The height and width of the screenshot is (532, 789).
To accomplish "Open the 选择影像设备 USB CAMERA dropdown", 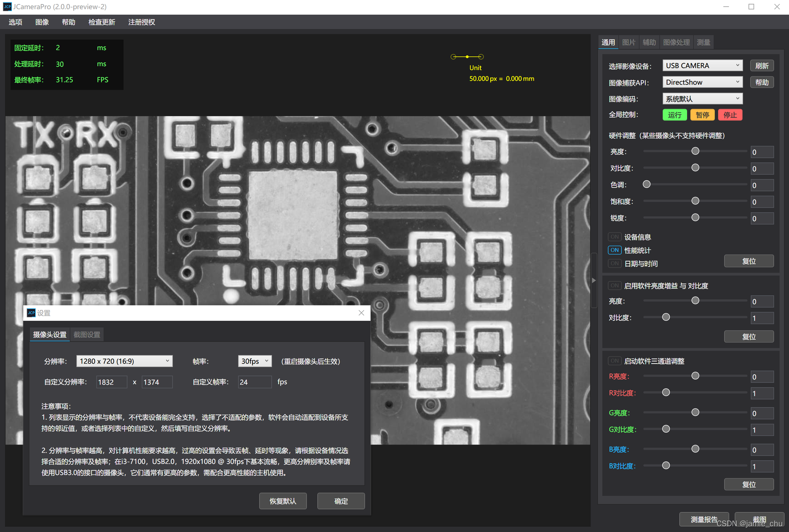I will 702,66.
